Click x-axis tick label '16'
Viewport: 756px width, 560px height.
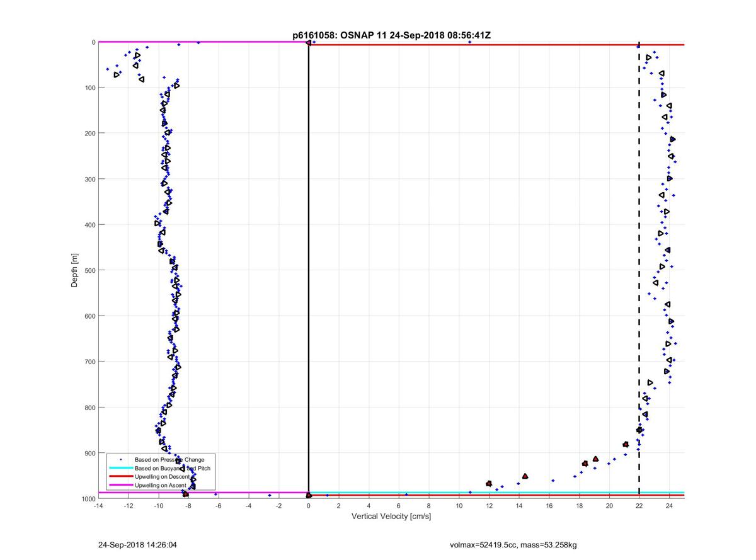tap(549, 505)
